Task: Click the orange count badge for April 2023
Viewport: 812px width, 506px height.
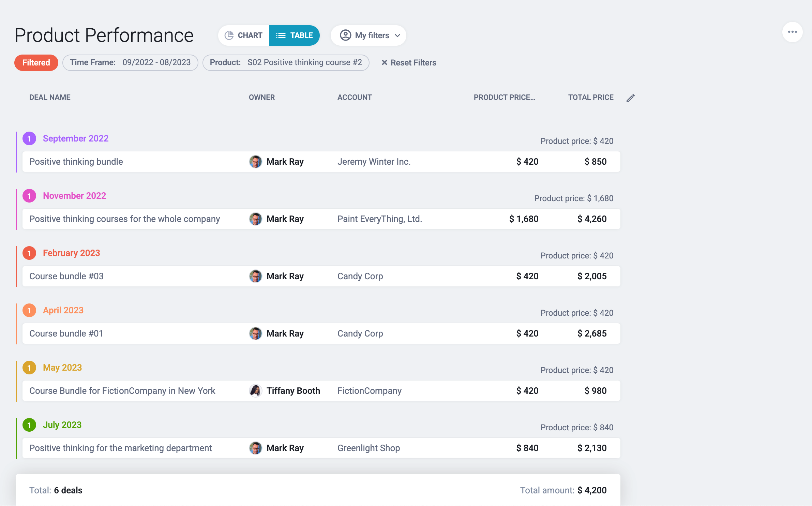Action: 29,310
